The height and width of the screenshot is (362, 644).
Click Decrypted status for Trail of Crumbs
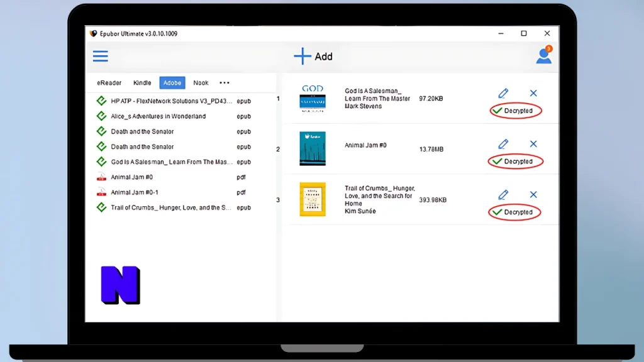[x=514, y=212]
